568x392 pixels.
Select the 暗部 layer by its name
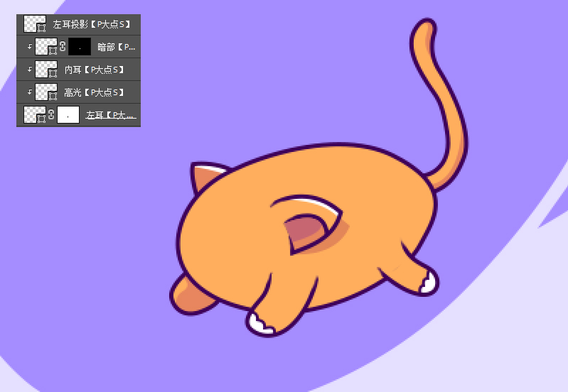pyautogui.click(x=116, y=47)
